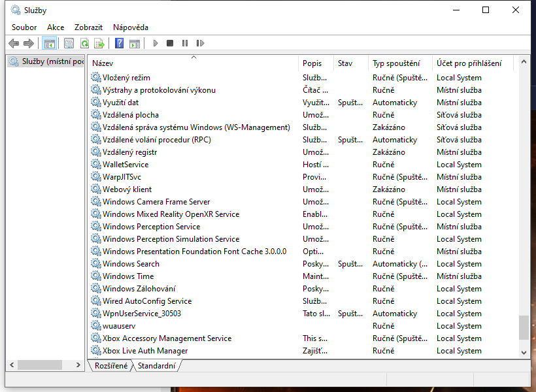The width and height of the screenshot is (536, 392).
Task: Click the Start service play icon
Action: pos(156,43)
